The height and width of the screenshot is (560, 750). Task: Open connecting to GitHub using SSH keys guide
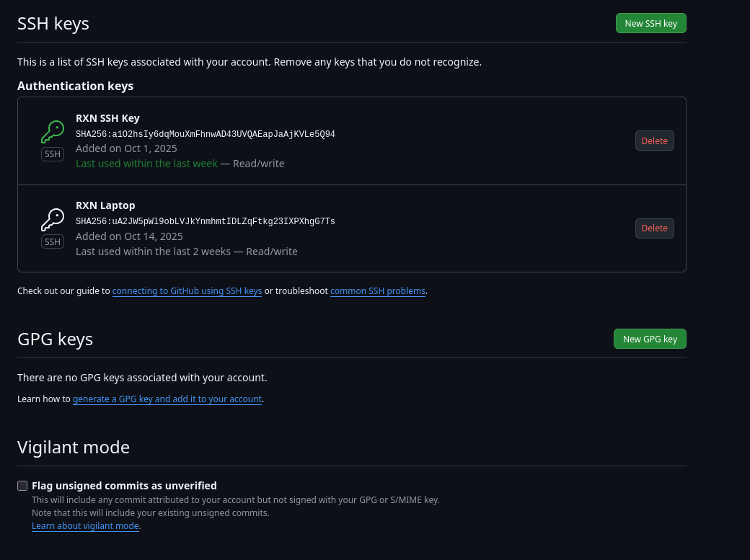(x=187, y=291)
